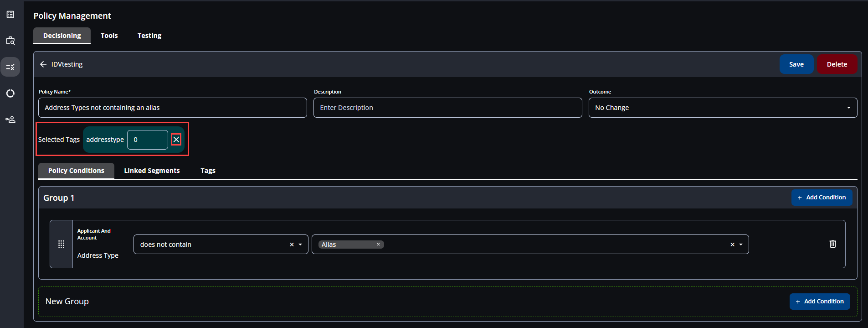
Task: Select the policy rules sidebar icon
Action: 10,67
